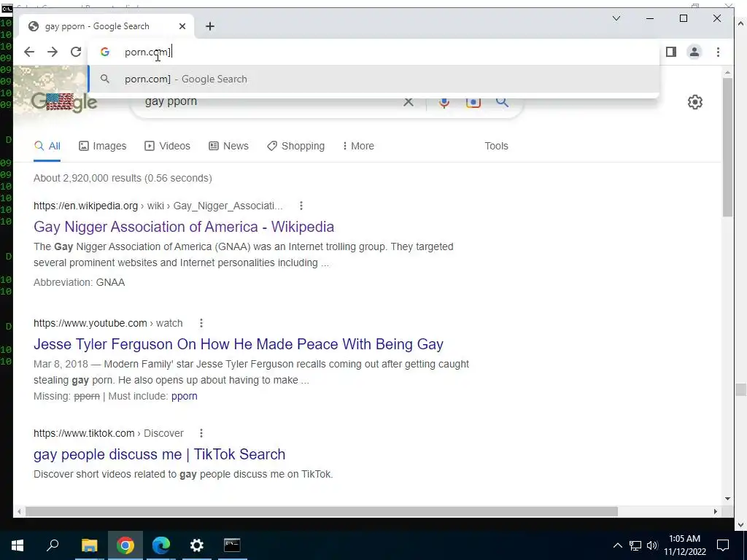Launch Microsoft Edge from the taskbar
The height and width of the screenshot is (560, 747).
tap(161, 545)
